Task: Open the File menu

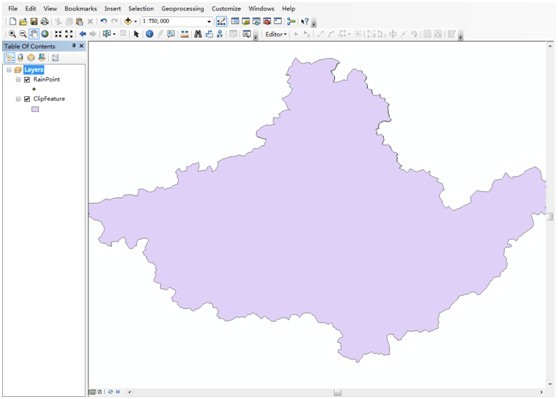Action: [13, 9]
